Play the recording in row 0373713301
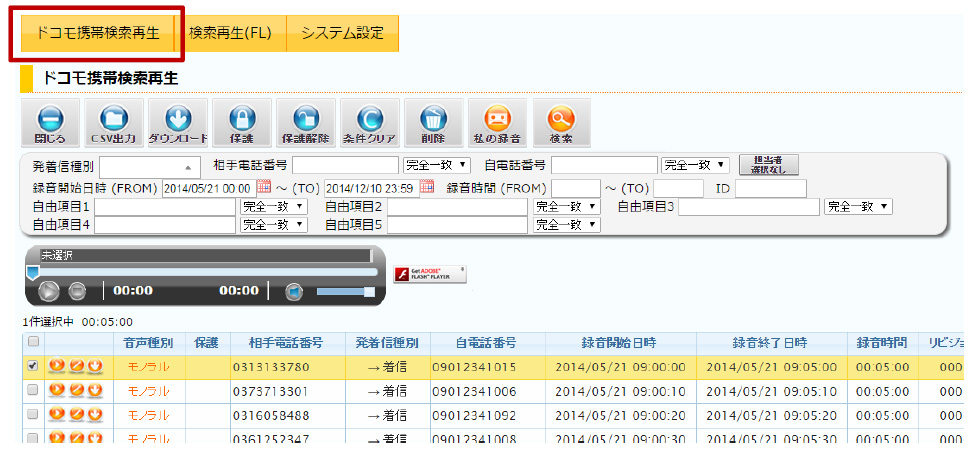 tap(56, 391)
